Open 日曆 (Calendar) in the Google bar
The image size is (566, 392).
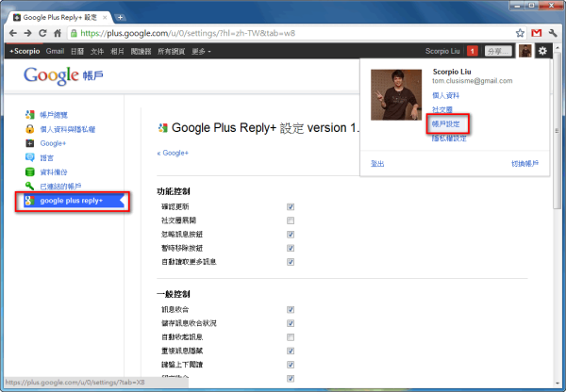pos(77,51)
